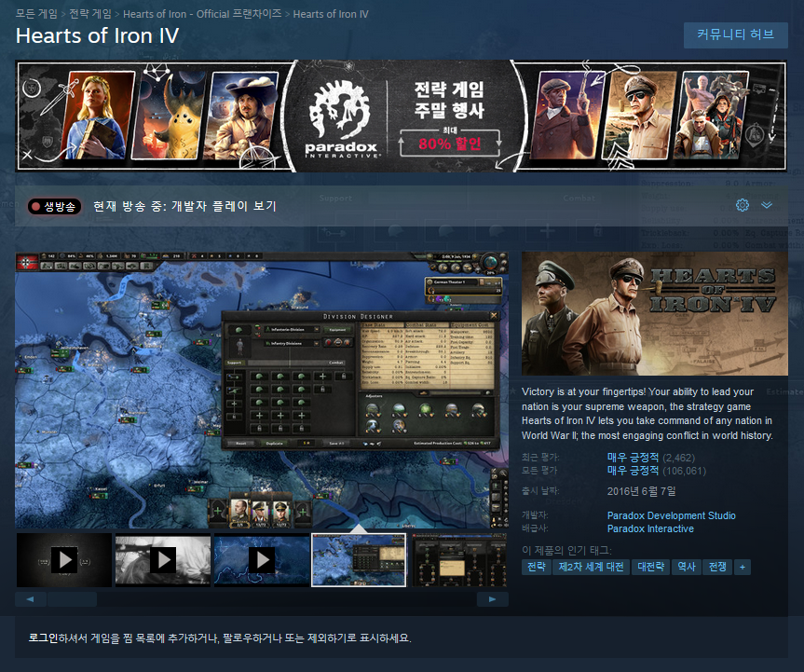804x672 pixels.
Task: Click the game description paragraph
Action: tap(647, 414)
